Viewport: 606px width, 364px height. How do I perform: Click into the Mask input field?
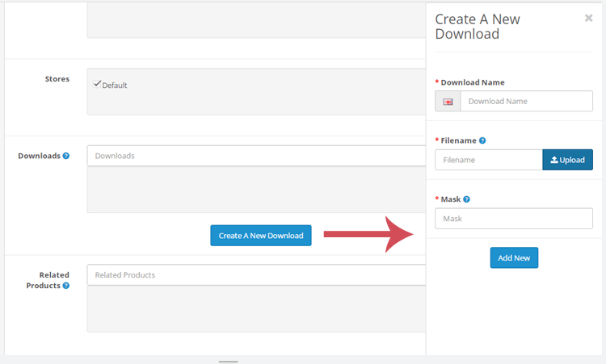(514, 219)
